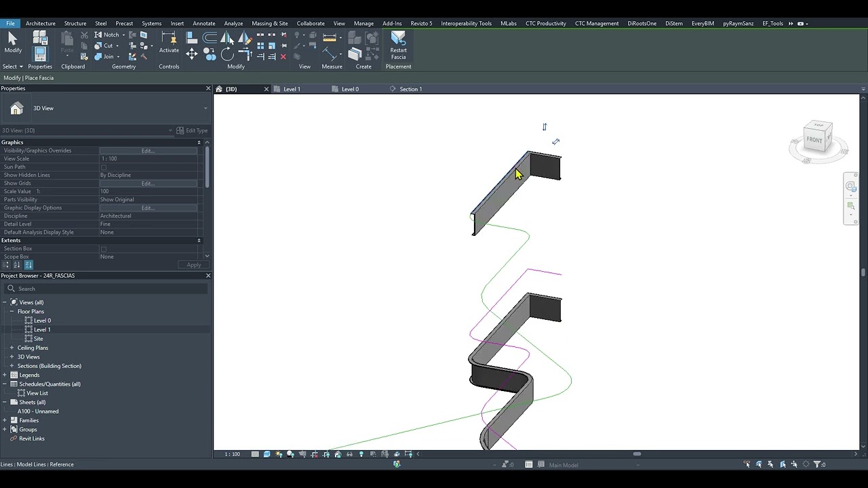Toggle the Sun Path checkbox
The width and height of the screenshot is (868, 488).
pyautogui.click(x=104, y=167)
